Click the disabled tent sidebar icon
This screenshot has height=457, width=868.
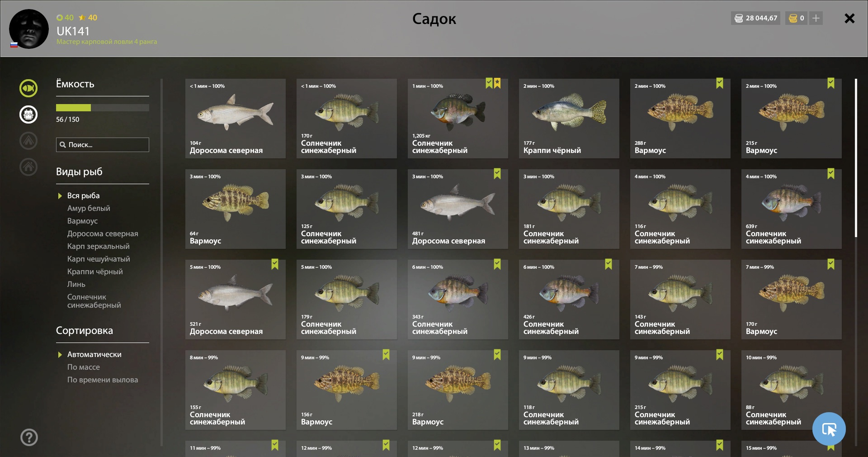[x=28, y=141]
